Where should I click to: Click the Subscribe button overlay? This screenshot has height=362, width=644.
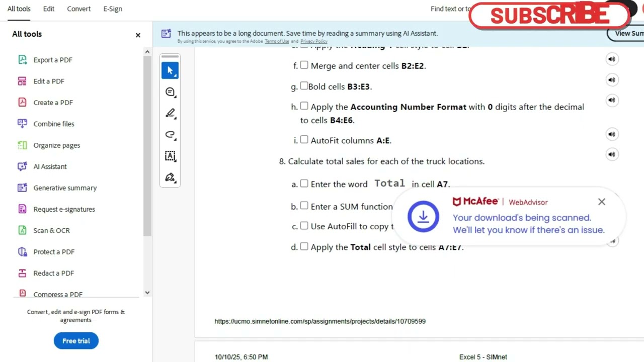549,16
